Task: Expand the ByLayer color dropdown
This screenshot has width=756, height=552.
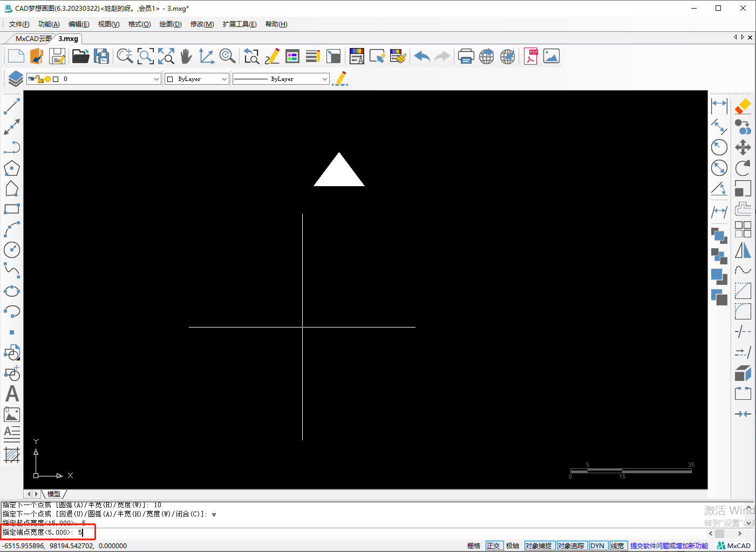Action: (197, 79)
